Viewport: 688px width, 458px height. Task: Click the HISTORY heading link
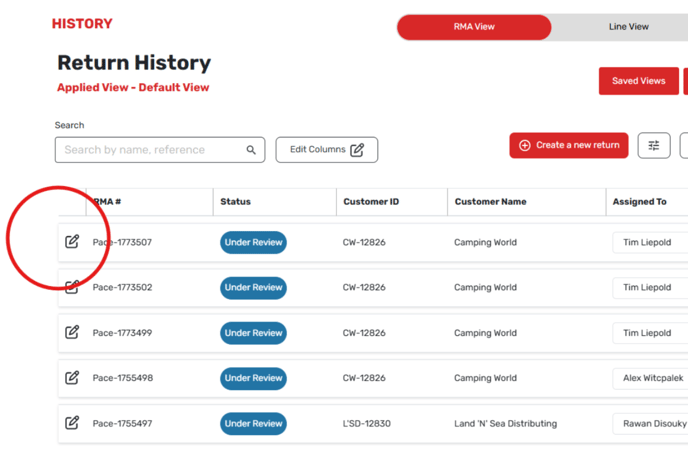pyautogui.click(x=82, y=23)
